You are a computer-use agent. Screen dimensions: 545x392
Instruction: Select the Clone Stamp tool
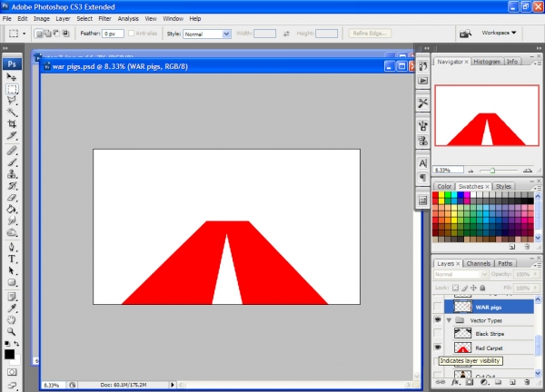[12, 173]
